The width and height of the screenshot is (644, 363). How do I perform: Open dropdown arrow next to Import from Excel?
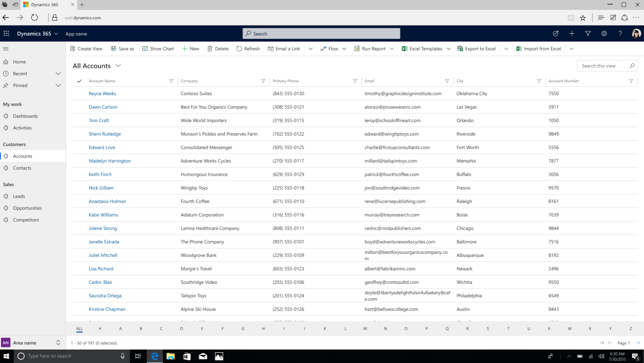[x=571, y=49]
